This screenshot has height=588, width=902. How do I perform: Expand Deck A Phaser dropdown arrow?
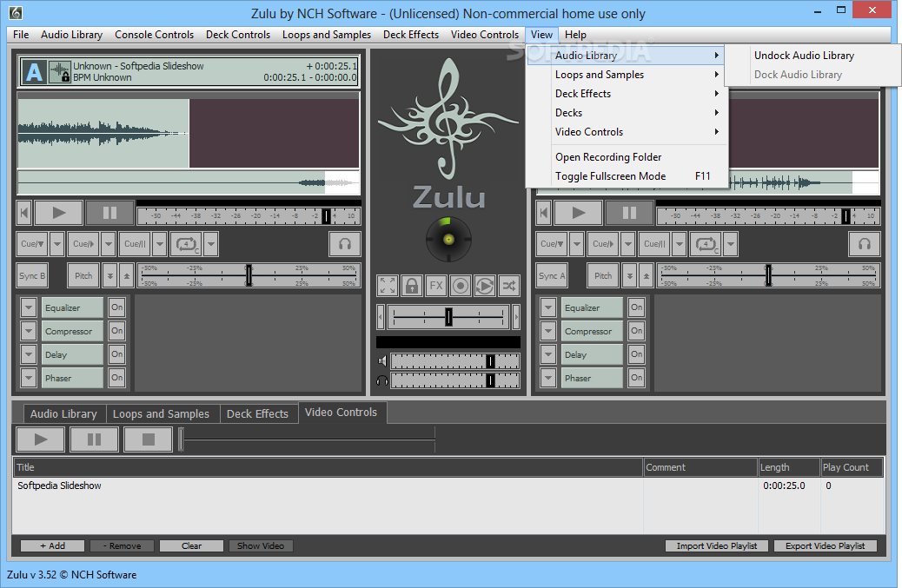coord(29,378)
